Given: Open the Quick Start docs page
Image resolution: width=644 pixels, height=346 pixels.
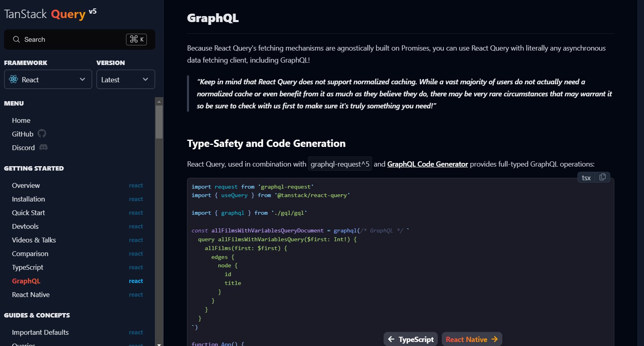Looking at the screenshot, I should point(28,213).
